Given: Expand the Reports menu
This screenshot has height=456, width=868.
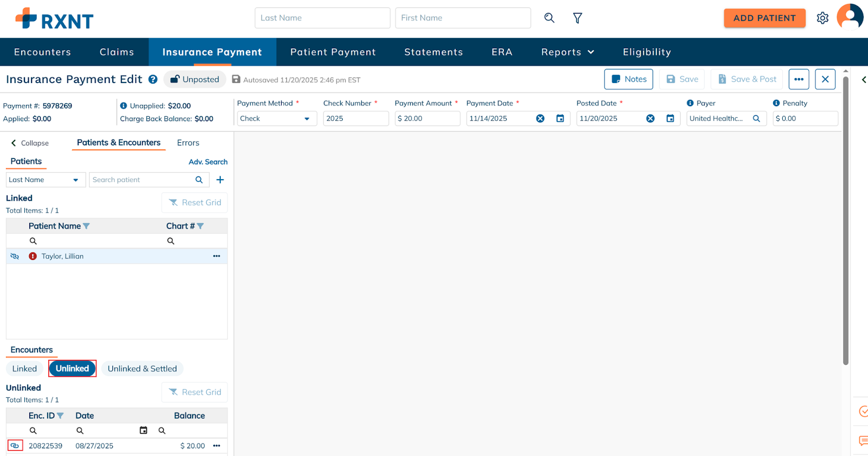Looking at the screenshot, I should 567,52.
